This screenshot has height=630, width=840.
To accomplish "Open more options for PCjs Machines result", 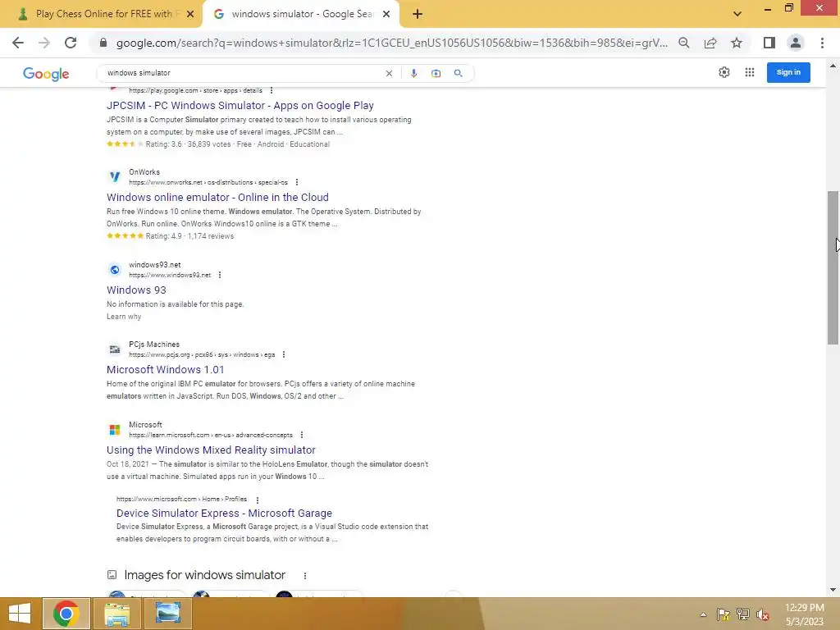I will (284, 354).
